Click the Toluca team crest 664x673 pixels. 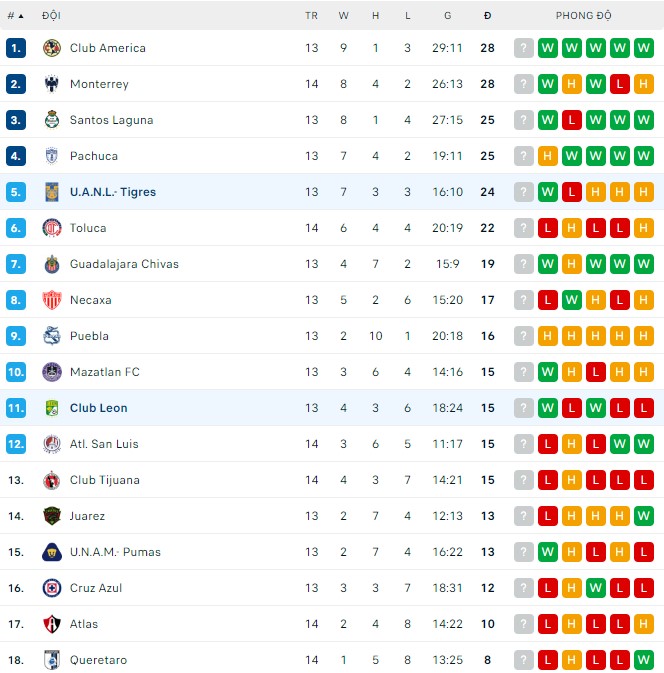click(x=52, y=228)
